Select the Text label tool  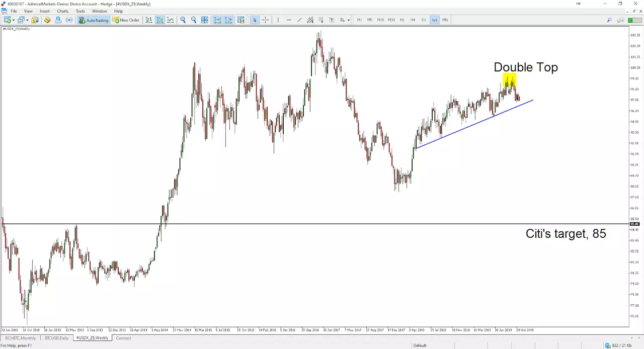click(332, 20)
